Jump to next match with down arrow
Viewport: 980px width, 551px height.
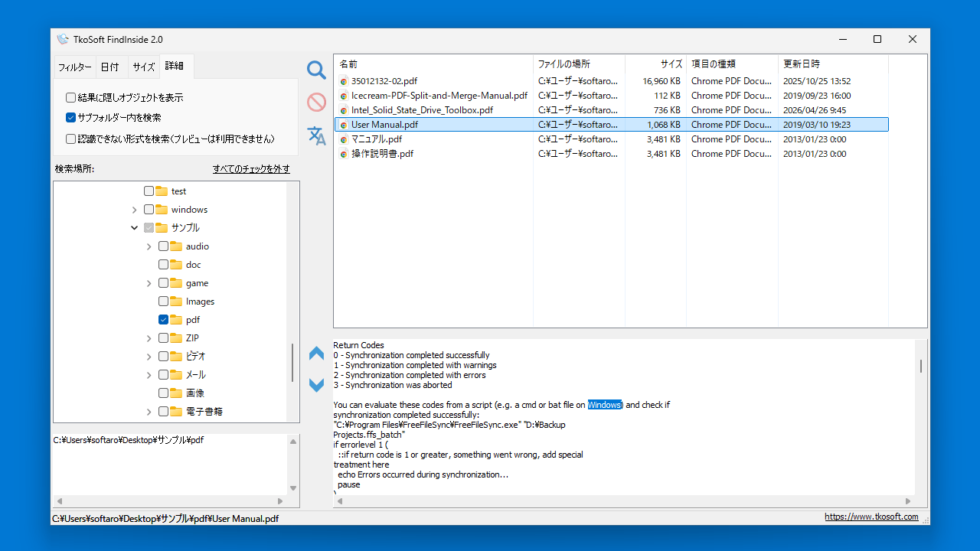(x=316, y=385)
